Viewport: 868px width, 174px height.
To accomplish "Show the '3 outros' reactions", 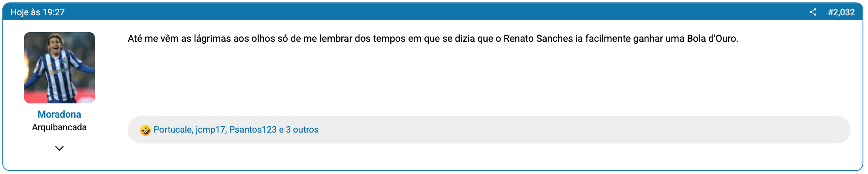I will (x=302, y=130).
